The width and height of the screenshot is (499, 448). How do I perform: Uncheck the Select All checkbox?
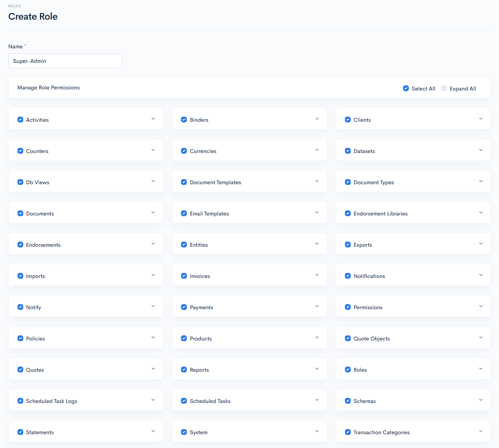406,88
